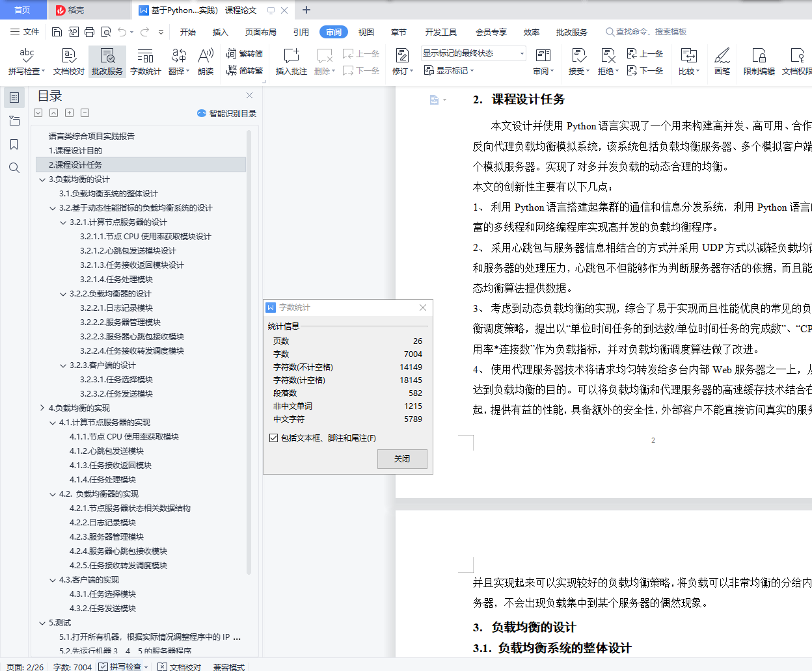Click the 字数: 7004 status bar entry
The height and width of the screenshot is (671, 812).
tap(72, 666)
